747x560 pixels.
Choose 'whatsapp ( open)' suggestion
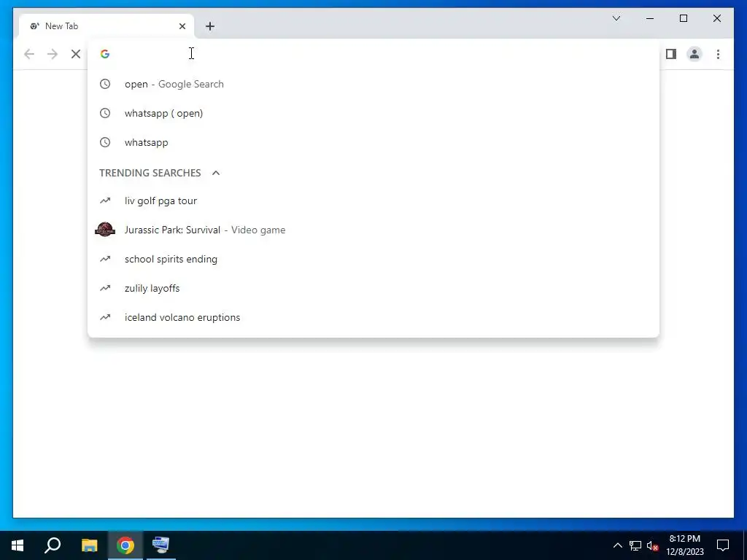(373, 113)
